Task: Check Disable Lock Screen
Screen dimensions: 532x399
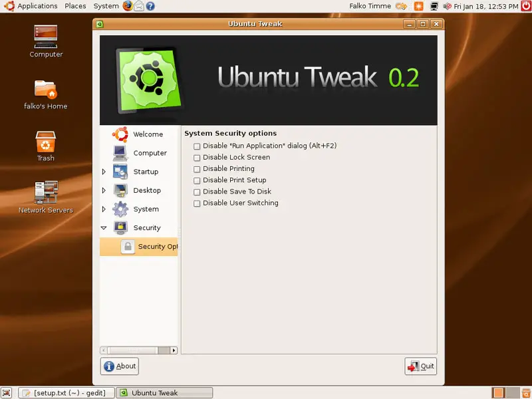Action: (197, 158)
